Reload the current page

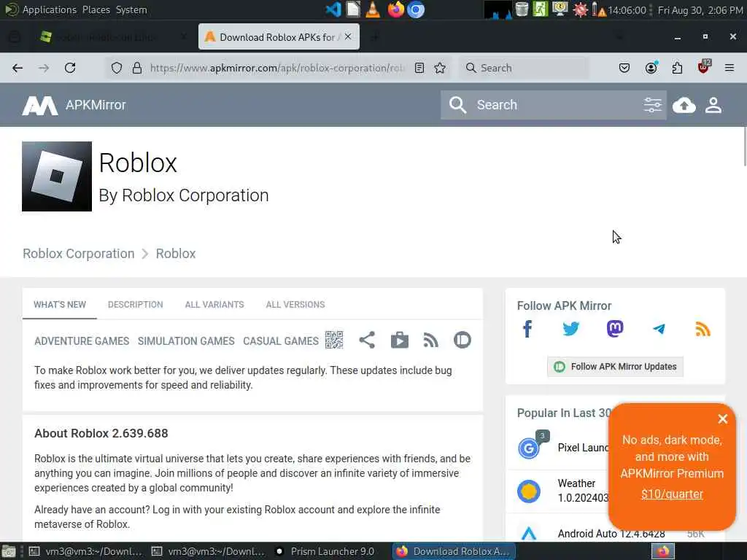coord(70,68)
